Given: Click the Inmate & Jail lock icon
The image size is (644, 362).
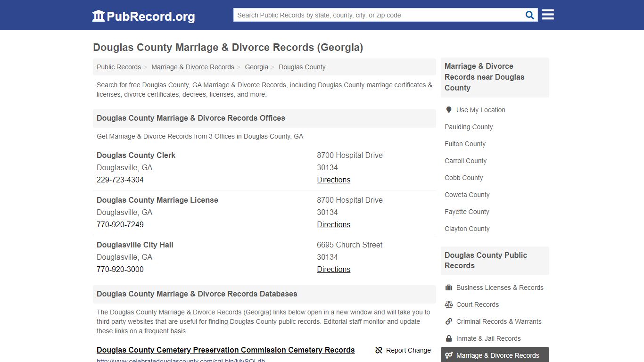Looking at the screenshot, I should [449, 338].
